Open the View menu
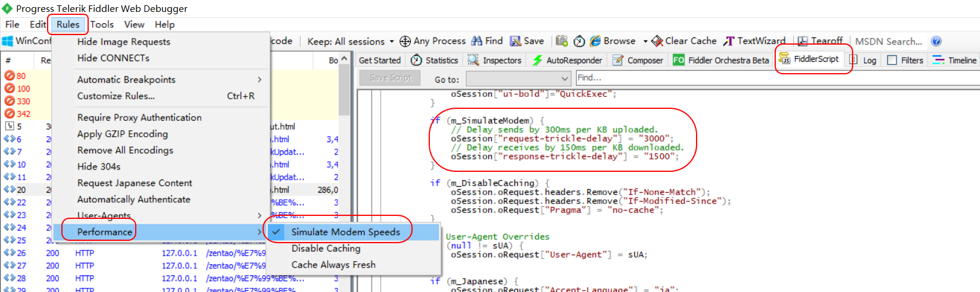 (134, 24)
